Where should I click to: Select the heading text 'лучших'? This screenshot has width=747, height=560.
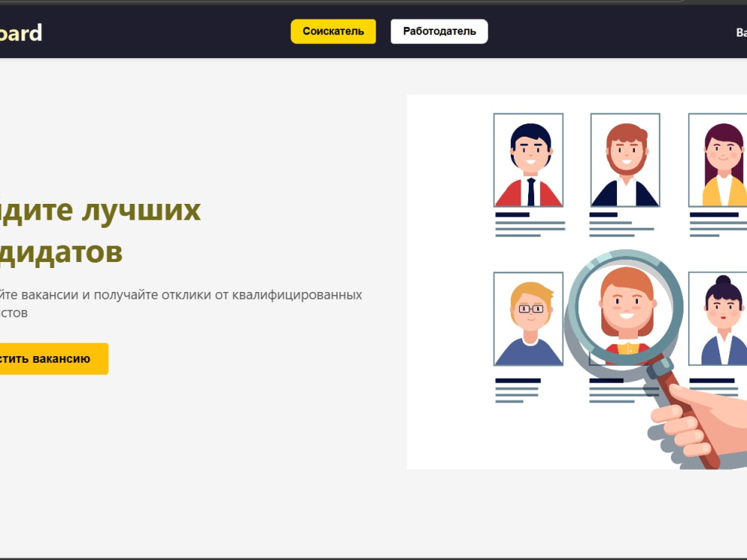(141, 210)
